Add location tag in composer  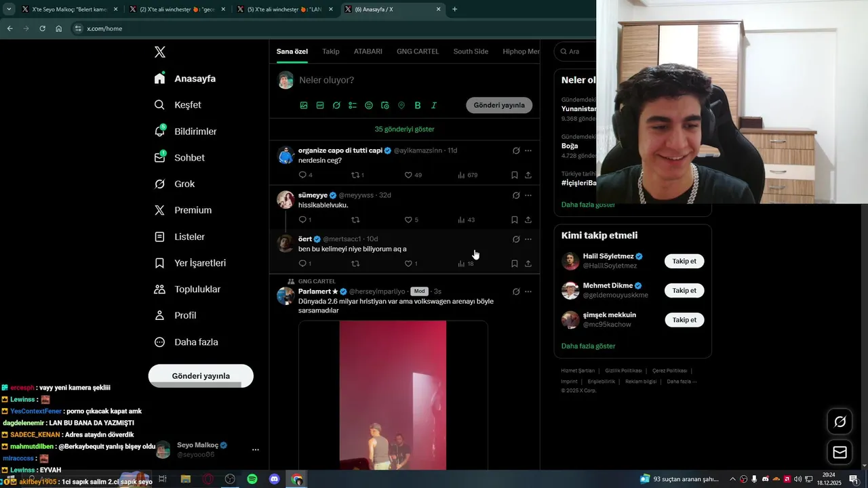click(401, 105)
